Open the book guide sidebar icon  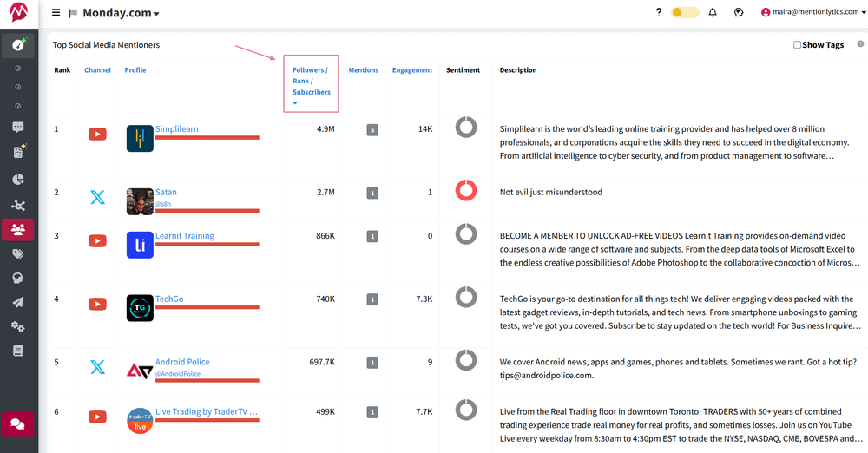pyautogui.click(x=18, y=351)
